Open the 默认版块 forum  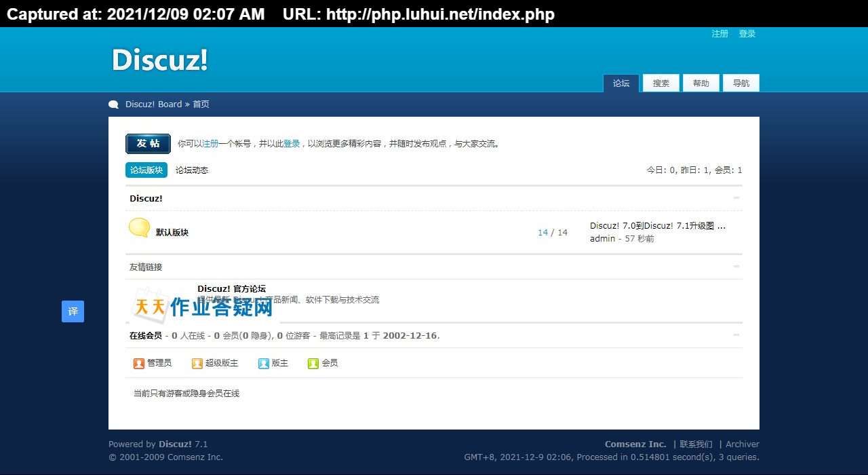172,232
